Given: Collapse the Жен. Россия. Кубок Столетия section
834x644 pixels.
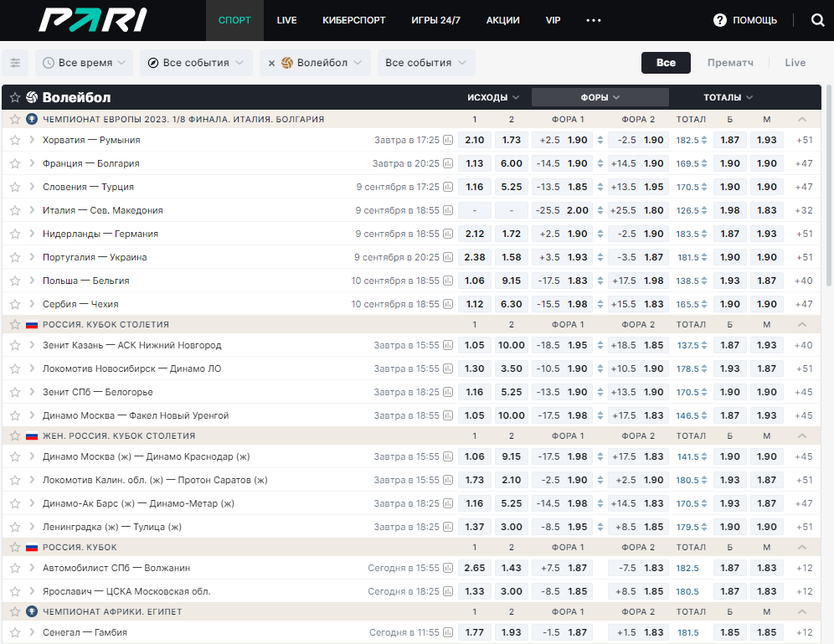Looking at the screenshot, I should [802, 435].
